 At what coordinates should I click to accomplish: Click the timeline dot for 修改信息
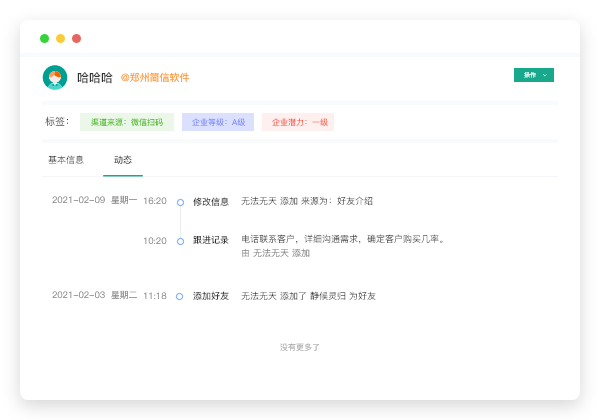[x=180, y=202]
